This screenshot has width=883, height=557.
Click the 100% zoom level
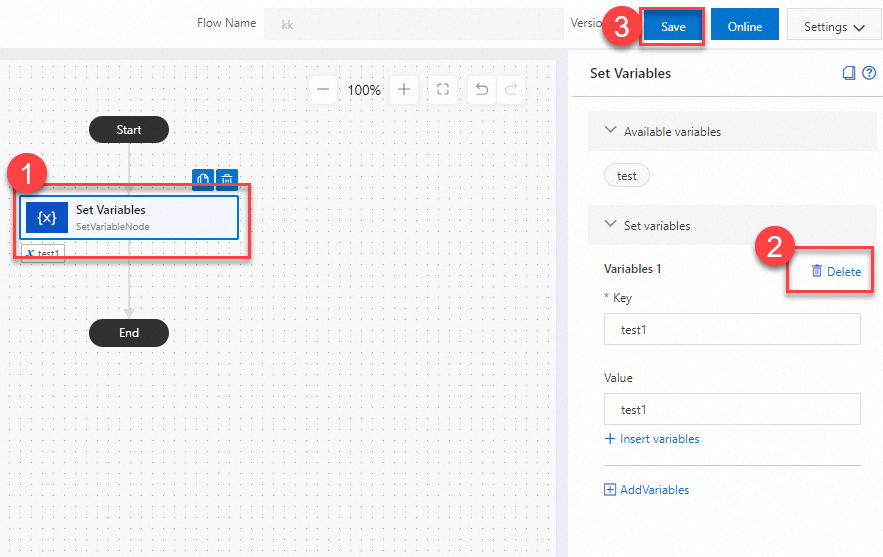(x=364, y=90)
